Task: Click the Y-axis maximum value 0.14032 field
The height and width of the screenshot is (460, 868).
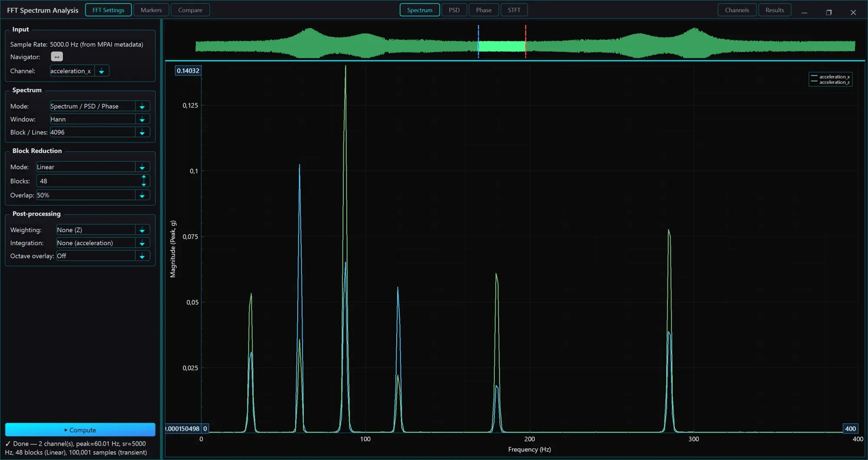Action: pos(188,71)
